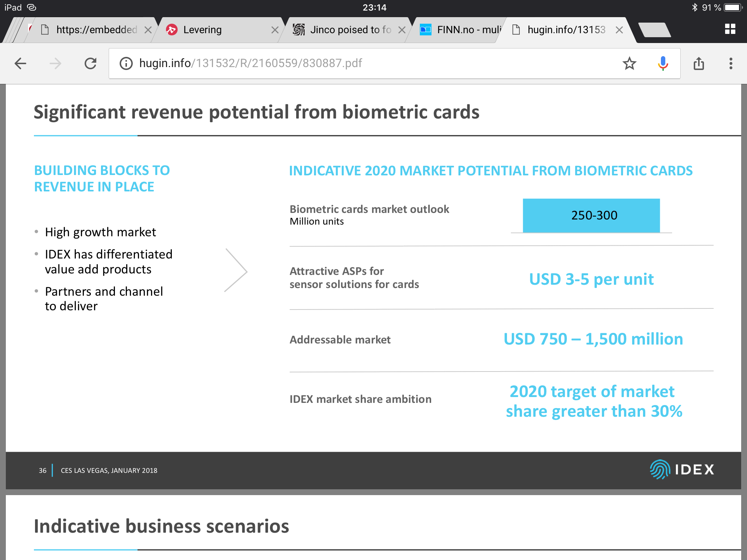
Task: Click the FINN.no blue favicon
Action: tap(426, 30)
